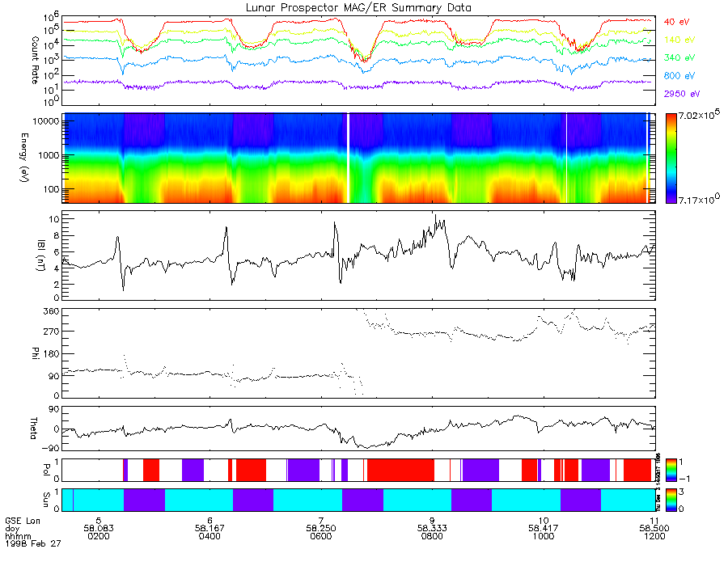This screenshot has width=728, height=566.
Task: Select the blue '800 eV' legend label
Action: pos(679,76)
